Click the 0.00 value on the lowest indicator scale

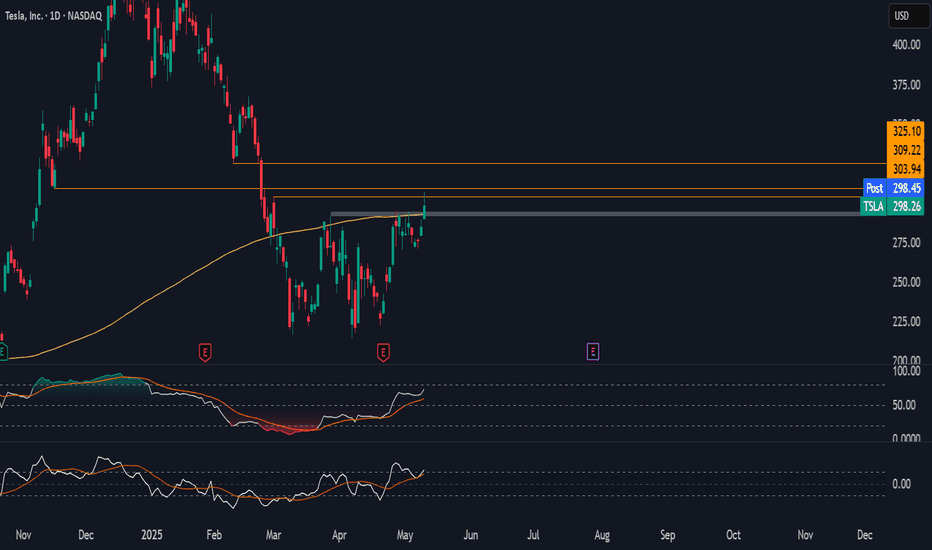tap(902, 484)
